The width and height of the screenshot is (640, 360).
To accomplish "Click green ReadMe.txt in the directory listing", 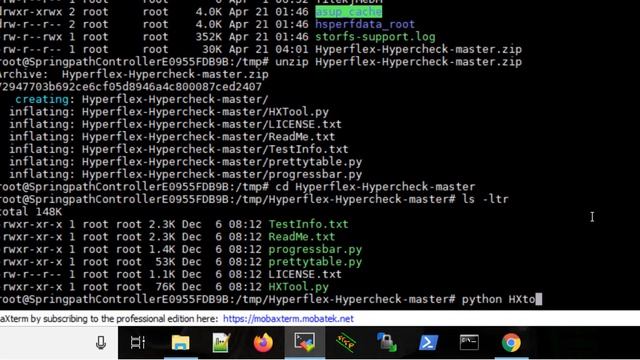I will pos(302,237).
